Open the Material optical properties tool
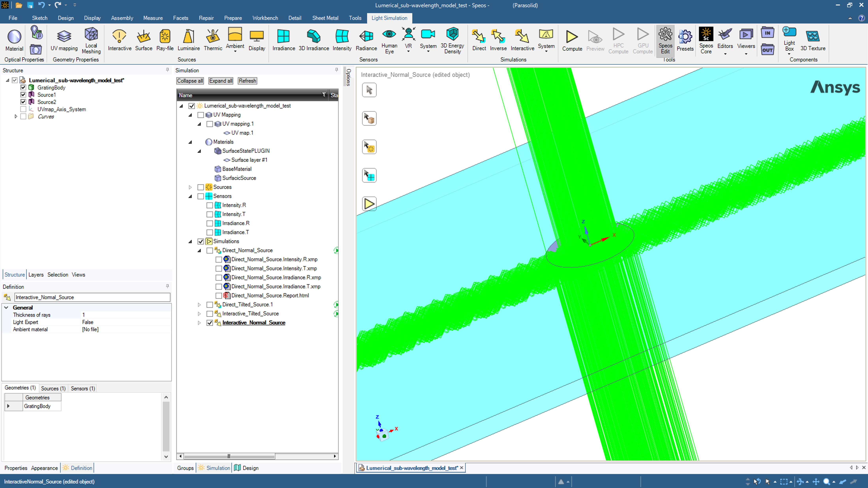 (x=14, y=40)
